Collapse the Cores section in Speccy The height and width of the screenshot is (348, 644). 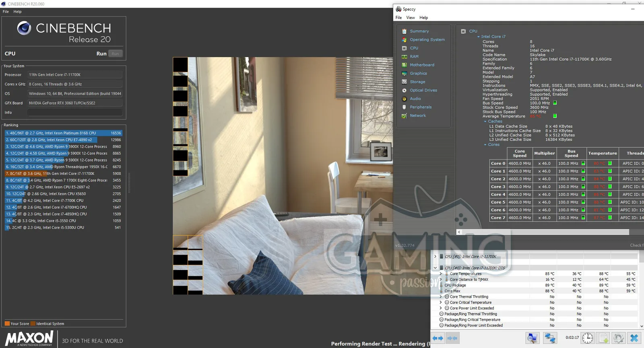click(x=485, y=145)
